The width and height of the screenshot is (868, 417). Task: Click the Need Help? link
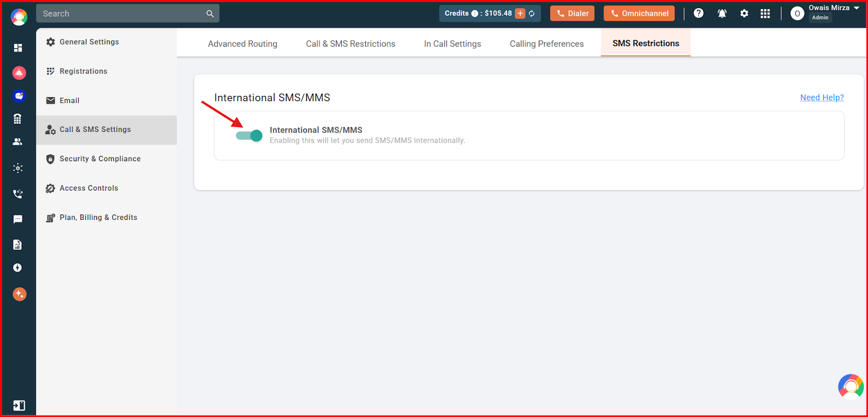point(822,98)
